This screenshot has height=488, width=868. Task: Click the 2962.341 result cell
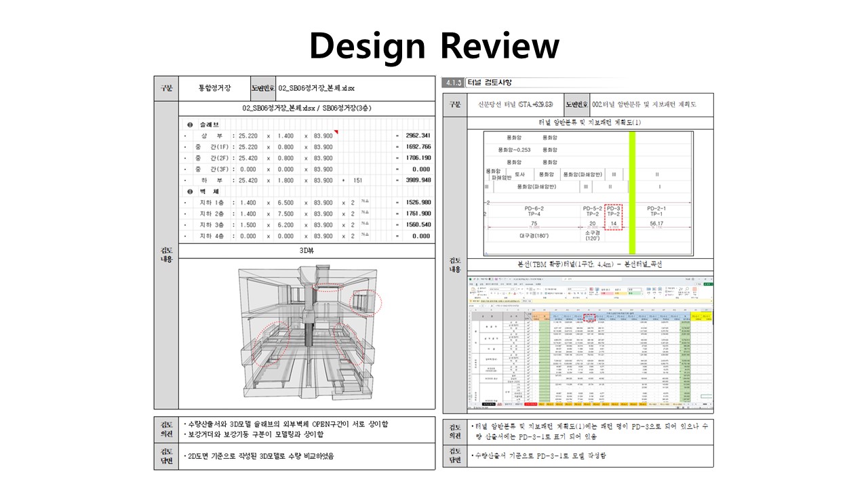417,136
